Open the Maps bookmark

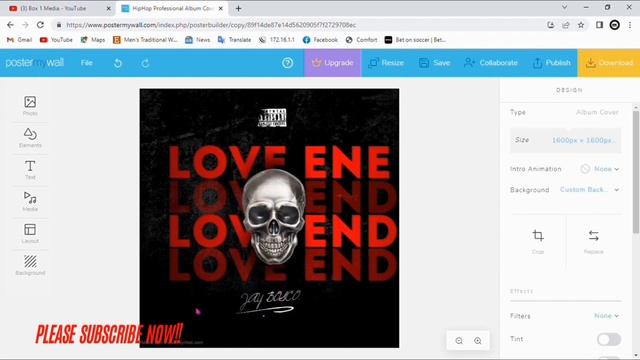coord(93,40)
